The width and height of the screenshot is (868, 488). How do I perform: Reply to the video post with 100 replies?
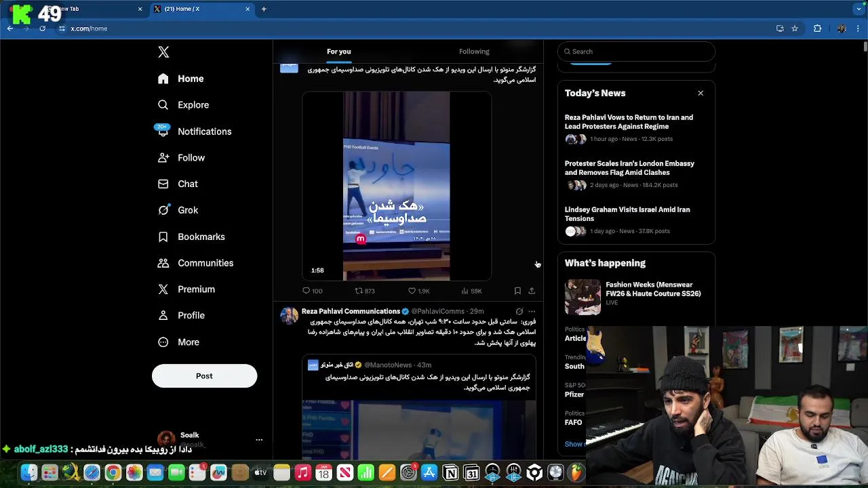(312, 291)
